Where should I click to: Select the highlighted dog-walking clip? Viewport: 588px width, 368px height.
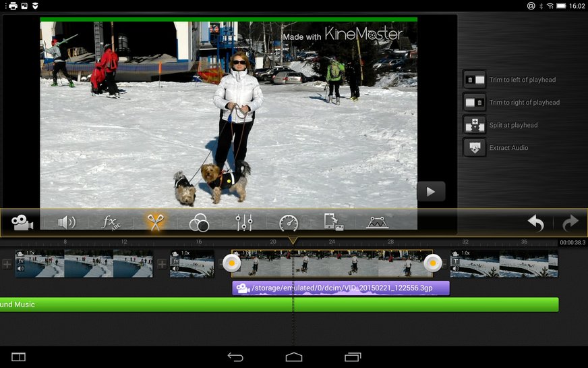pyautogui.click(x=332, y=263)
